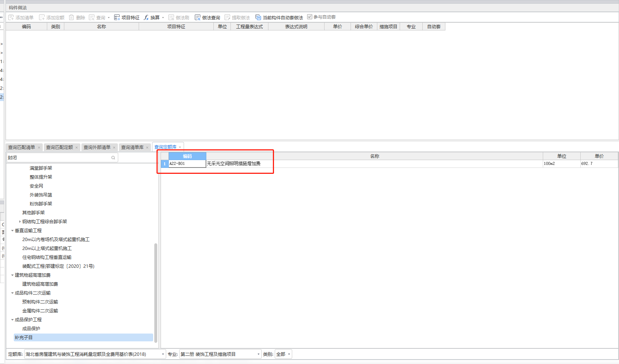Toggle the 参与自动套 checkbox
The image size is (619, 364).
[310, 17]
